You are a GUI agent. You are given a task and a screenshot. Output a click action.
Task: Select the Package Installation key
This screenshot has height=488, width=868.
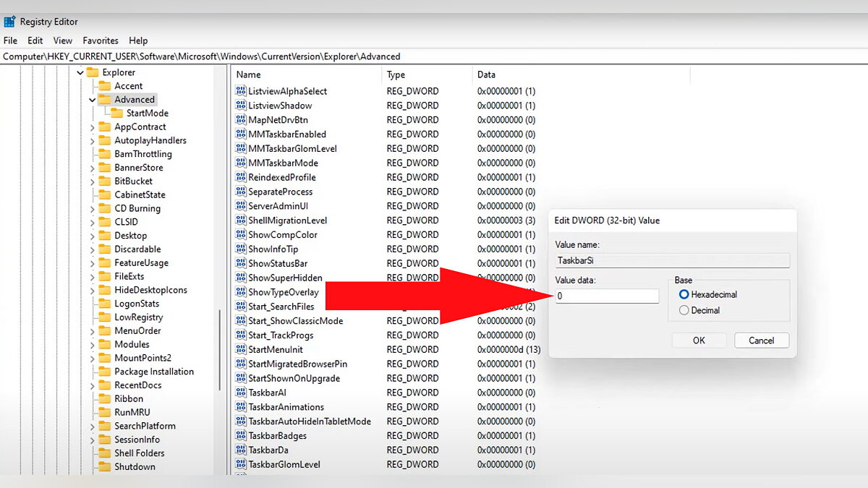click(154, 372)
